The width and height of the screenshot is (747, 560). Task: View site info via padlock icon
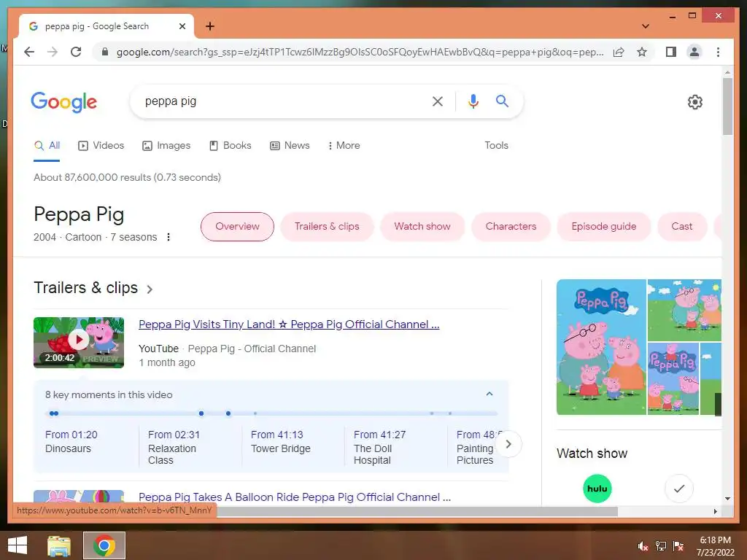pyautogui.click(x=105, y=52)
